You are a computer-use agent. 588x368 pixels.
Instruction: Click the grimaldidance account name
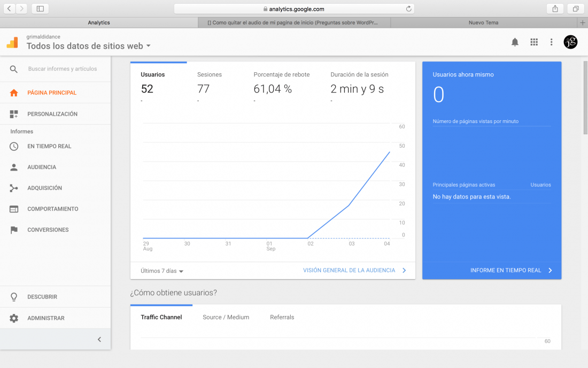[43, 37]
